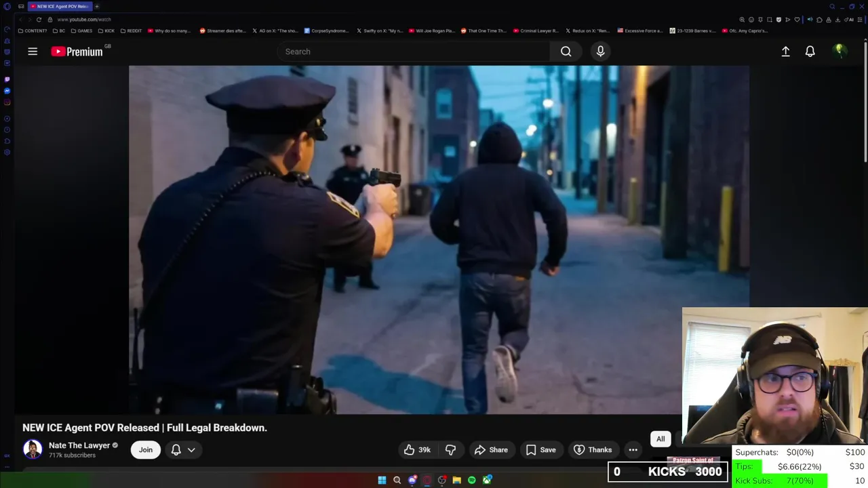Open the 'Criminal Lawyer R...' bookmark

tap(536, 30)
